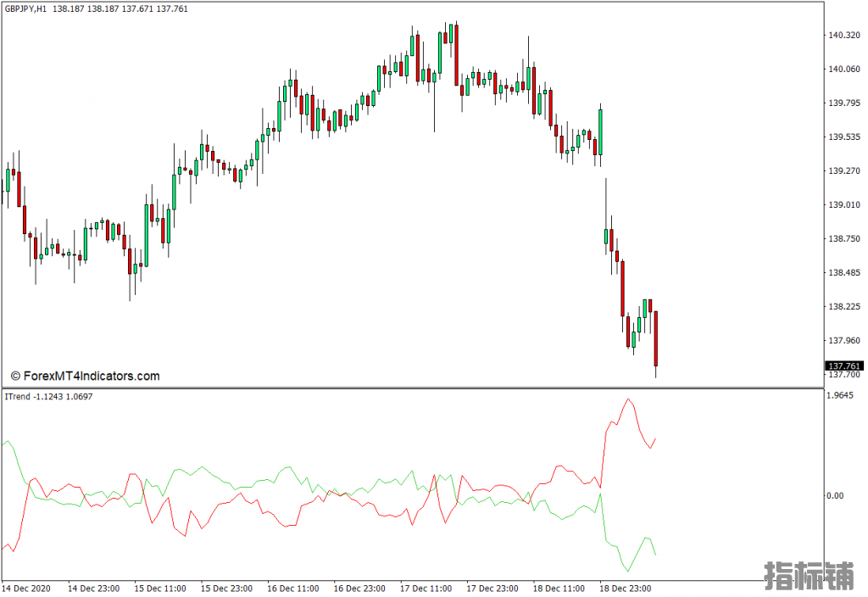Click the GBPJPY,H1 chart title text
Screen dimensions: 868x597
25,8
